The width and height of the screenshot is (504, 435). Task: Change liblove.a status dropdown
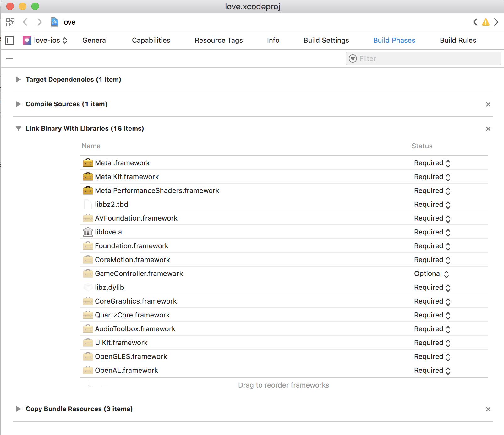point(432,232)
